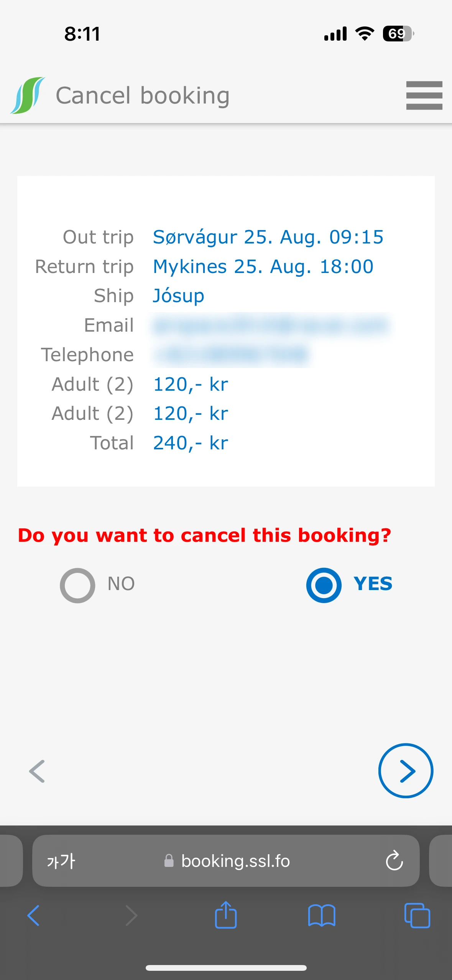This screenshot has height=980, width=452.
Task: Open the 가가 reader options menu
Action: 61,861
